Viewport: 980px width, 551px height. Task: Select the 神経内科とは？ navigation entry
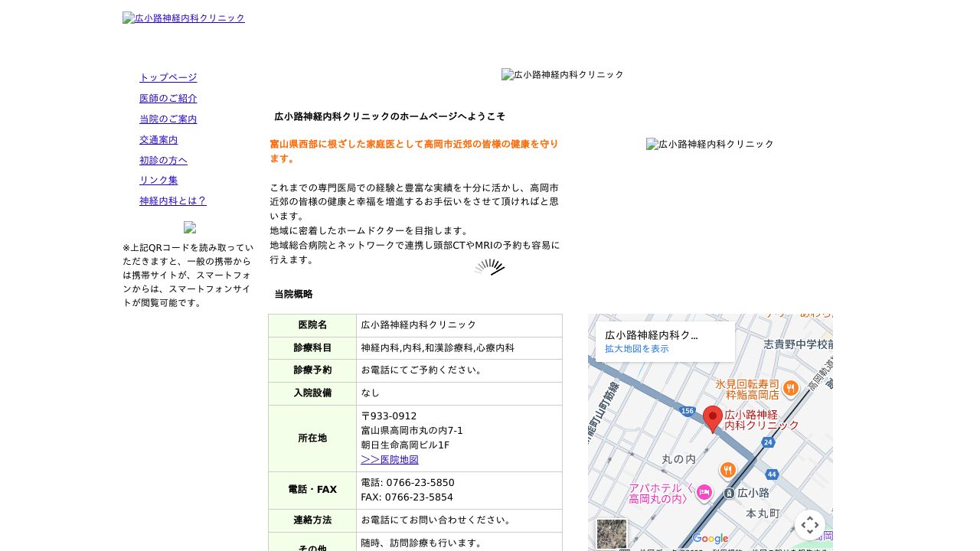pyautogui.click(x=173, y=201)
